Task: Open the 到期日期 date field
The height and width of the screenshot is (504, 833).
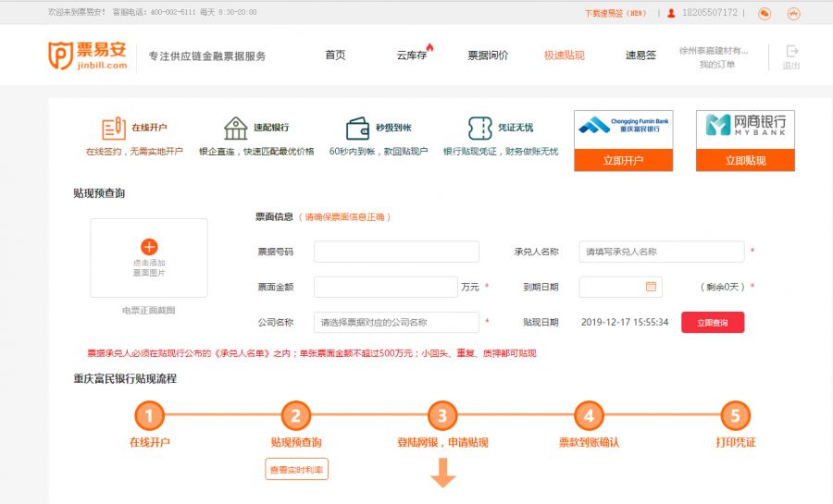Action: (x=620, y=287)
